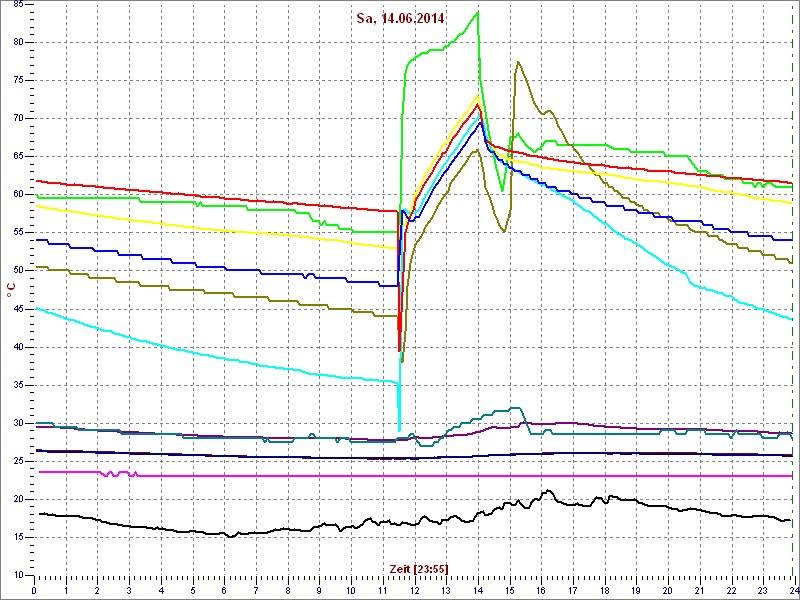The height and width of the screenshot is (600, 800).
Task: Select the 60 label on the temperature axis
Action: pos(19,194)
